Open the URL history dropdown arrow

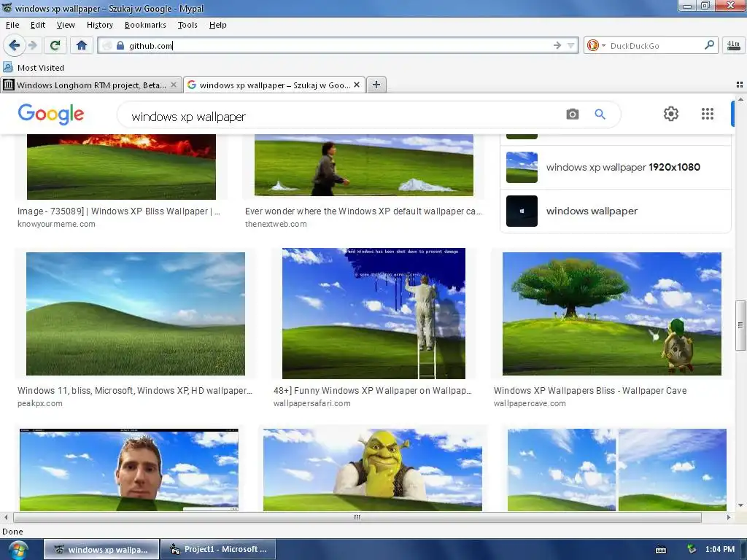click(x=570, y=46)
